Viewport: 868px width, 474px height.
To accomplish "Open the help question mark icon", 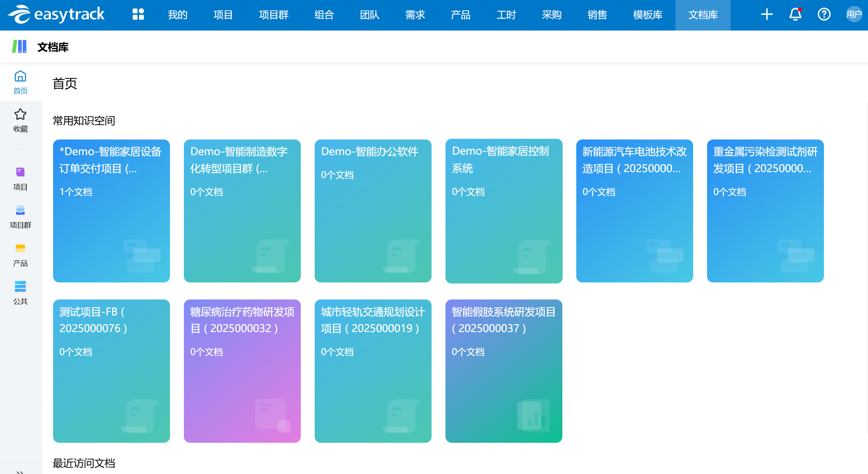I will [x=824, y=15].
